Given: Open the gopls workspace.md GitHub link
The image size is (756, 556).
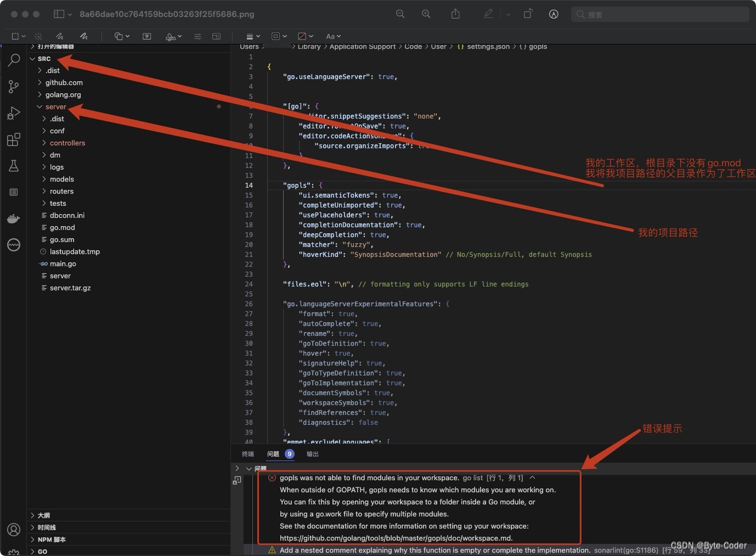Looking at the screenshot, I should (x=396, y=538).
